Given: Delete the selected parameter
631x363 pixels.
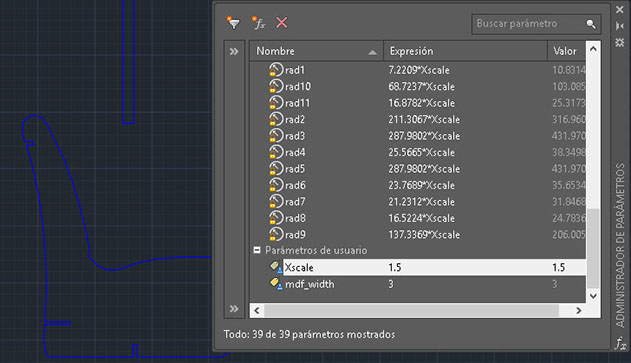Looking at the screenshot, I should point(282,23).
